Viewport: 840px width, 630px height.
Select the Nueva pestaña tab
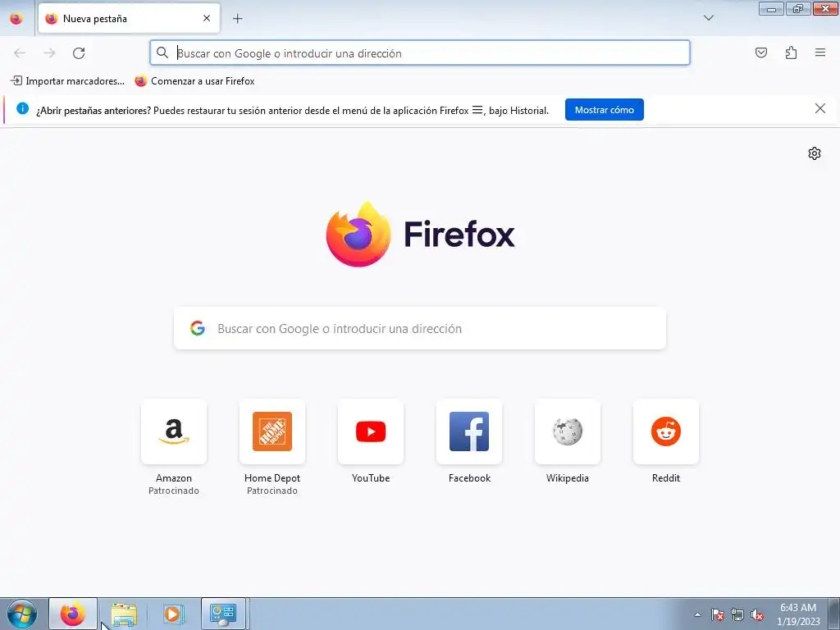tap(129, 19)
